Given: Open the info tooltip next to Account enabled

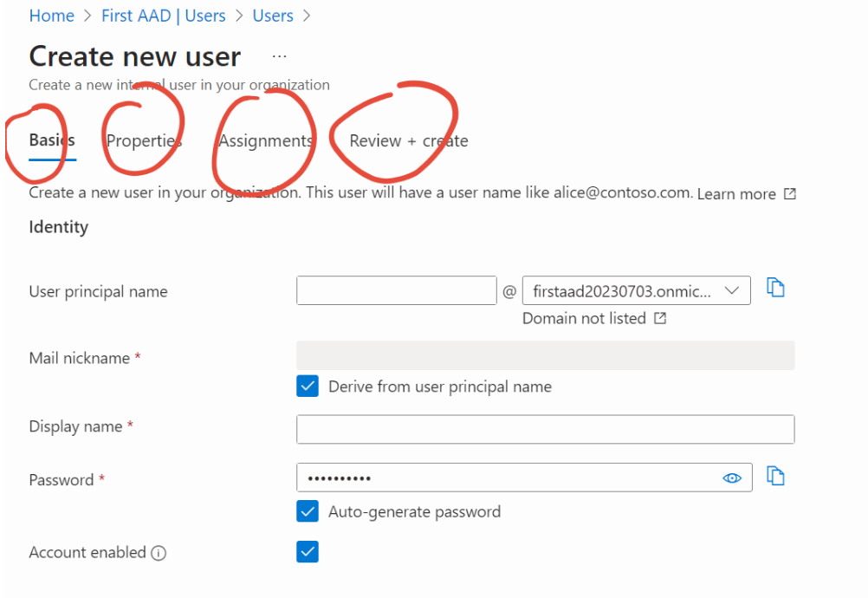Looking at the screenshot, I should pos(159,552).
